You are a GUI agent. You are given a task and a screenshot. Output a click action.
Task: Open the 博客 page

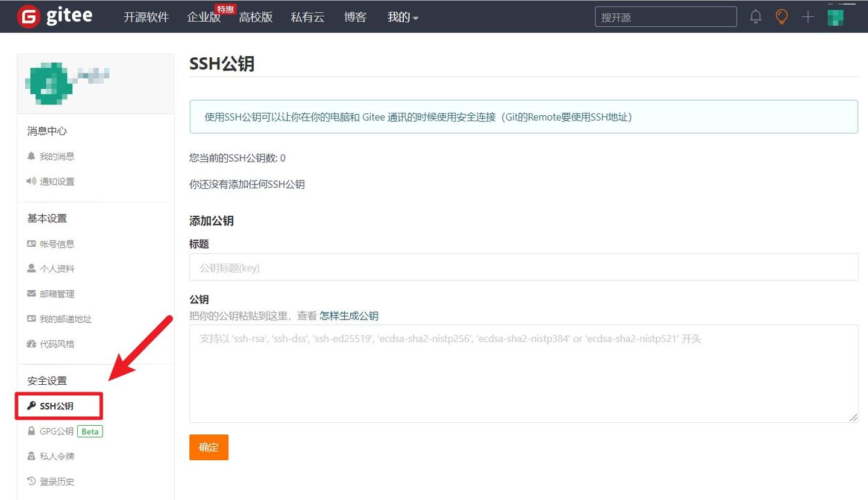tap(355, 18)
